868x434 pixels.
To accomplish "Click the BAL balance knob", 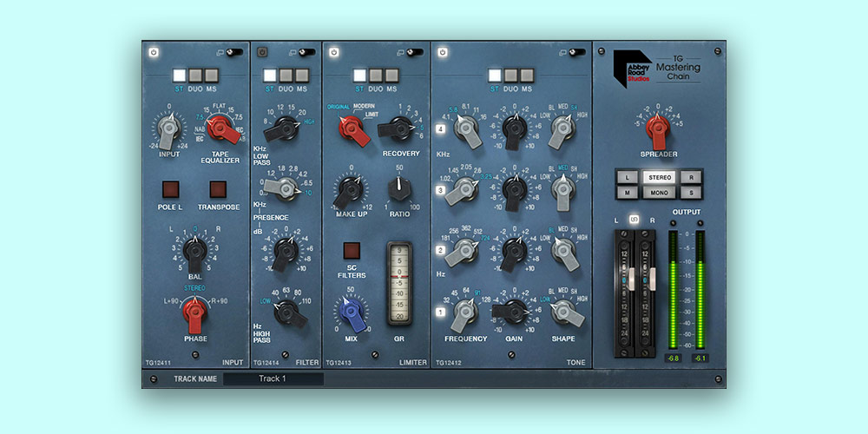I will 194,252.
